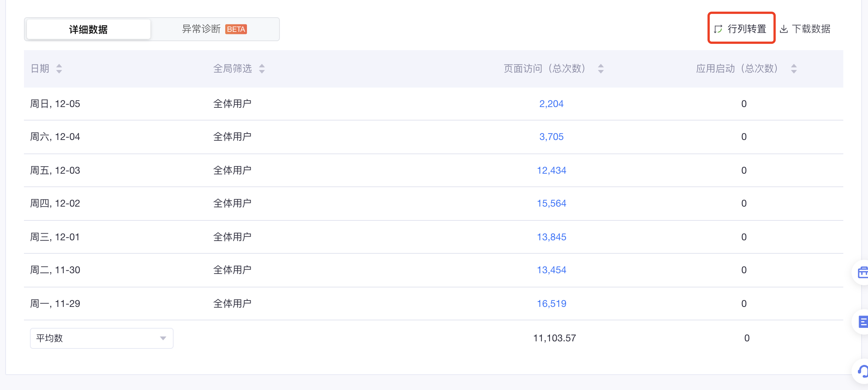The image size is (868, 390).
Task: Open page visits value 3,705
Action: [x=551, y=137]
